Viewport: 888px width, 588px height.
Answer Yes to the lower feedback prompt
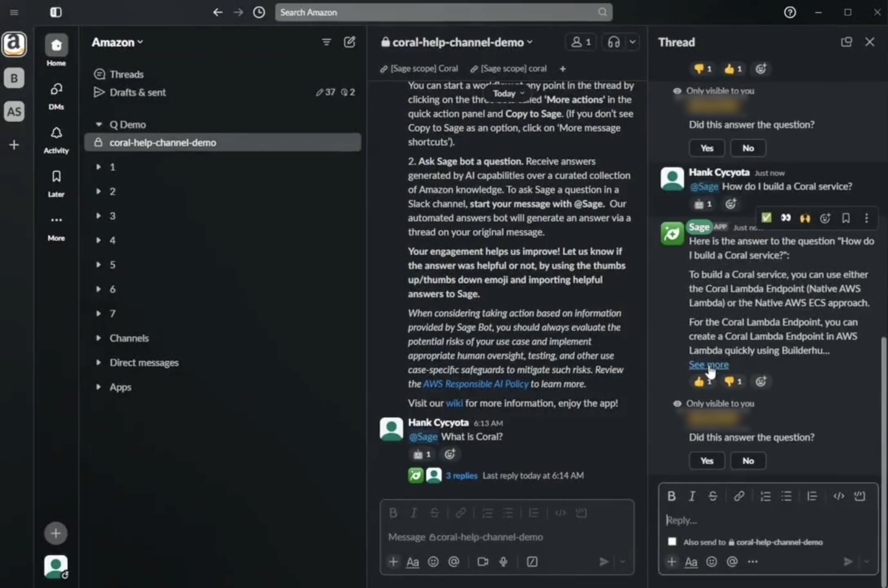[706, 461]
